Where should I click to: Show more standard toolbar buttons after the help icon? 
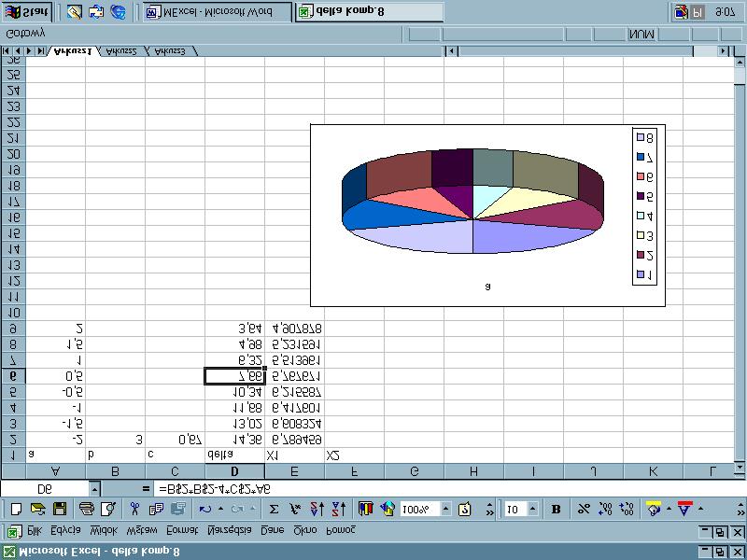(x=490, y=509)
